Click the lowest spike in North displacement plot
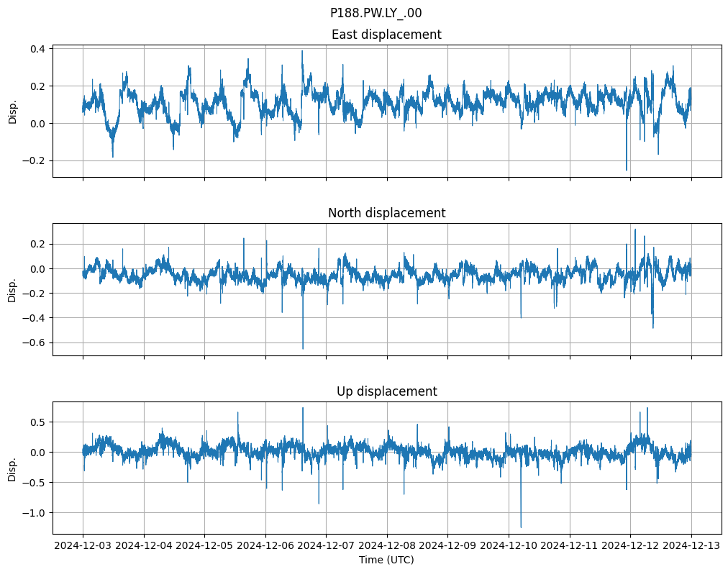The width and height of the screenshot is (728, 572). pyautogui.click(x=303, y=348)
